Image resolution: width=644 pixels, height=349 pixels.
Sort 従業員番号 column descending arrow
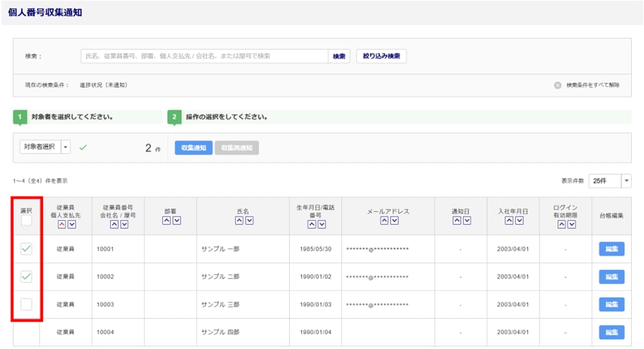(x=124, y=224)
